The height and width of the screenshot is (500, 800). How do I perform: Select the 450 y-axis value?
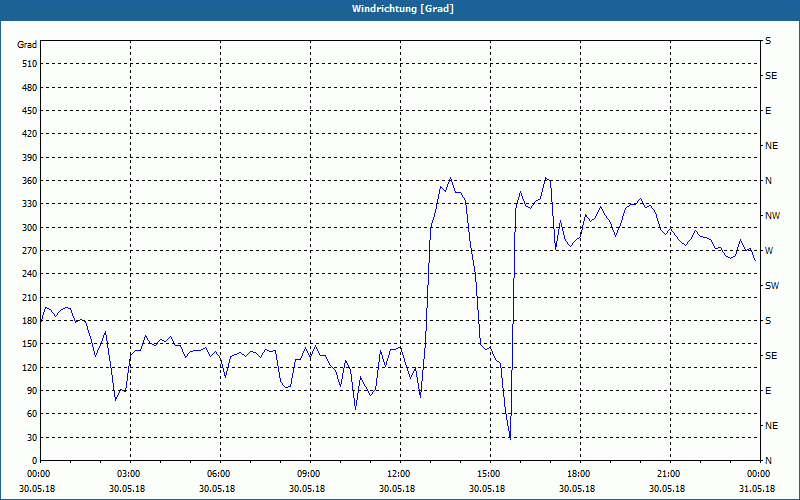(30, 111)
